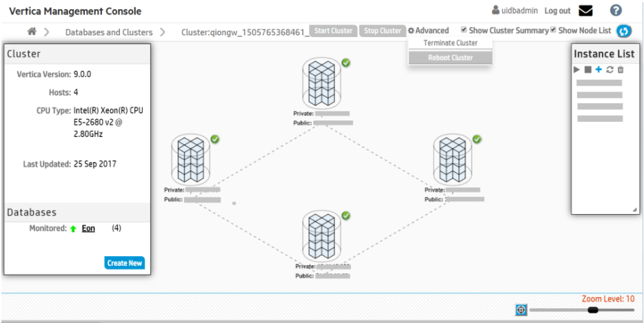This screenshot has width=644, height=323.
Task: Start instance with play icon
Action: (578, 70)
